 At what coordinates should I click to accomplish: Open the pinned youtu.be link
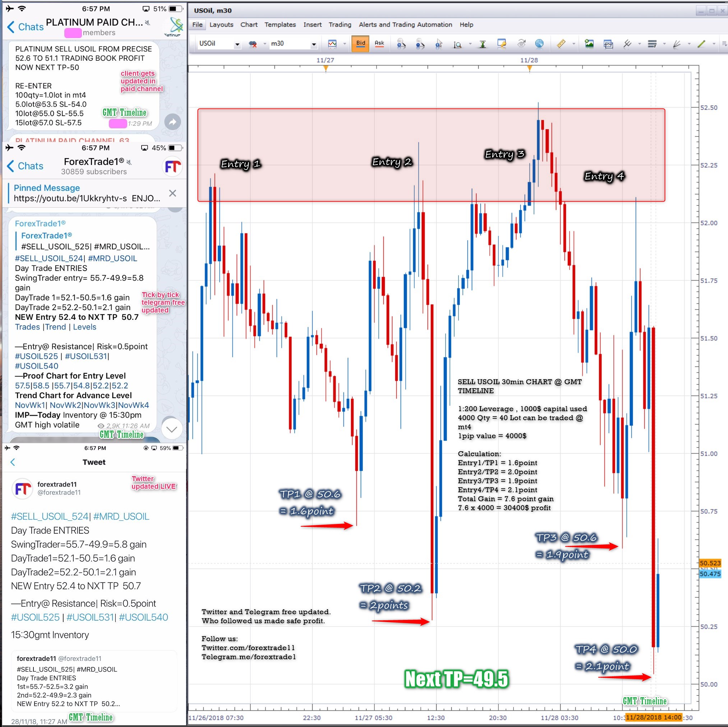[70, 198]
